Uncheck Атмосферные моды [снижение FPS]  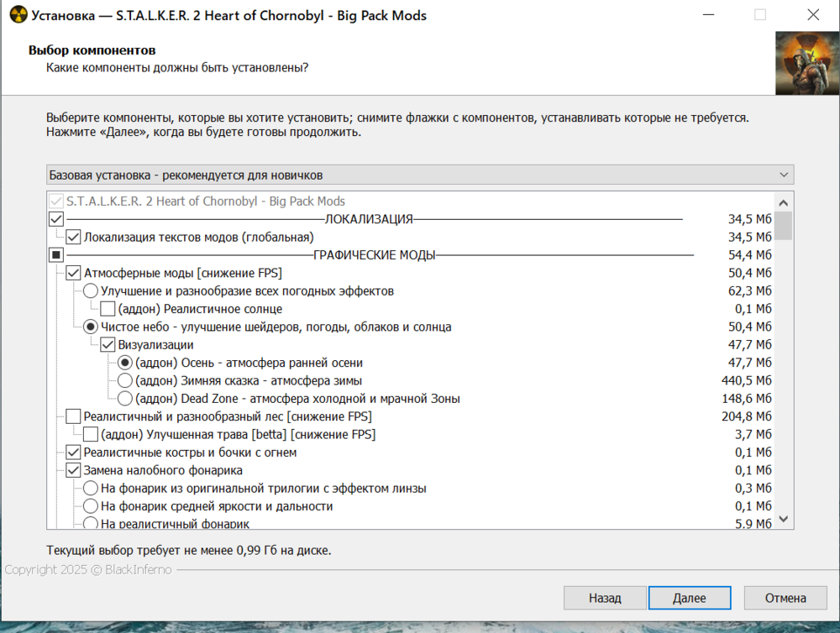click(x=73, y=273)
